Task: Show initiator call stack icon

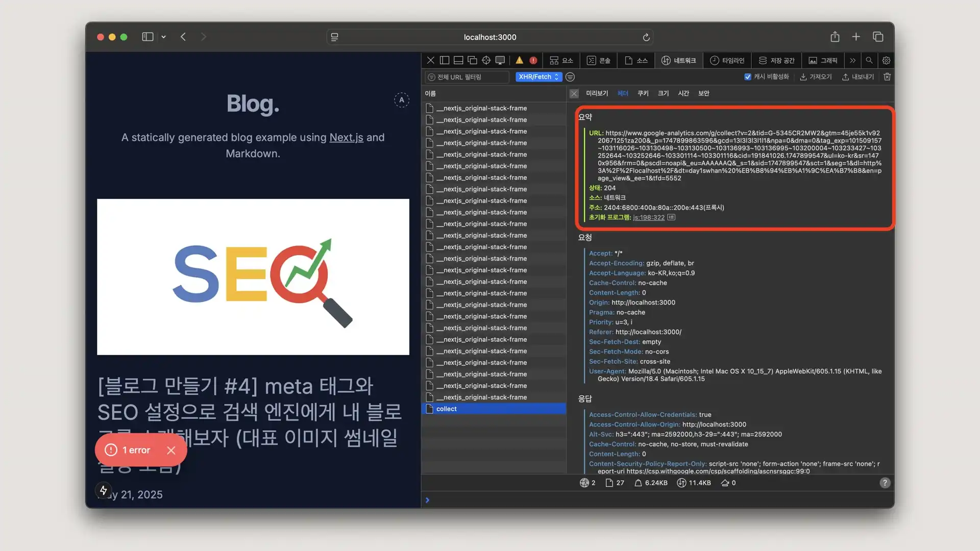Action: (x=671, y=217)
